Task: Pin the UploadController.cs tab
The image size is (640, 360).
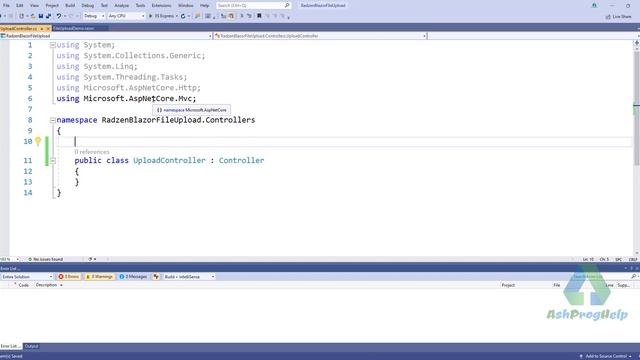Action: [42, 29]
